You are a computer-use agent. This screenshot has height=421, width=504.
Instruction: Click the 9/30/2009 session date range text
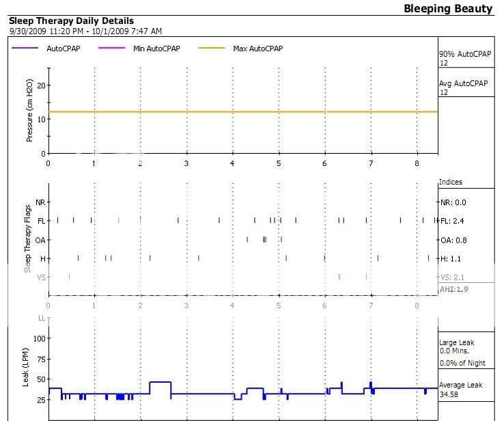pyautogui.click(x=85, y=31)
